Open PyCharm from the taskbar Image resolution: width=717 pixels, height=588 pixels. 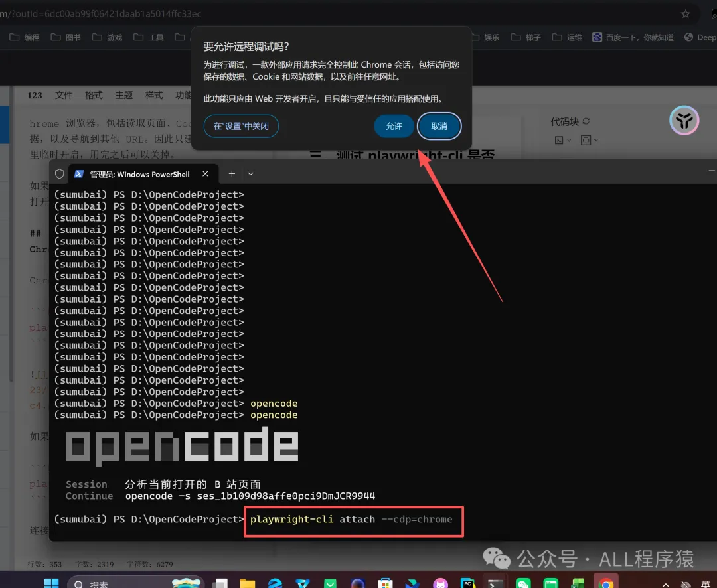coord(467,583)
